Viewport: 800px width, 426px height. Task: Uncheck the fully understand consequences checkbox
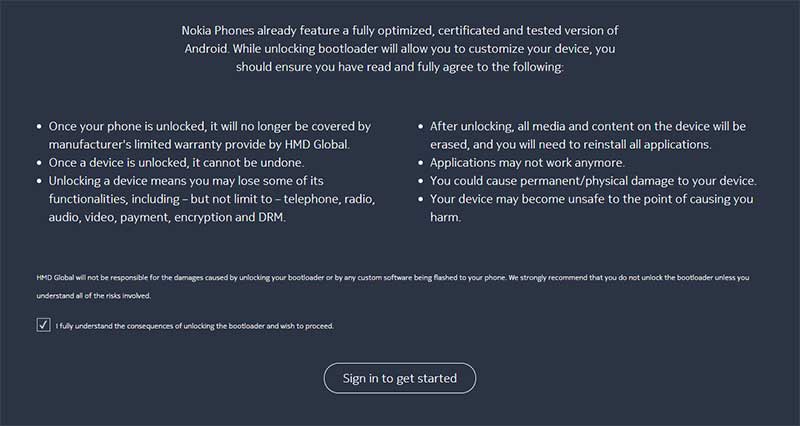click(43, 325)
